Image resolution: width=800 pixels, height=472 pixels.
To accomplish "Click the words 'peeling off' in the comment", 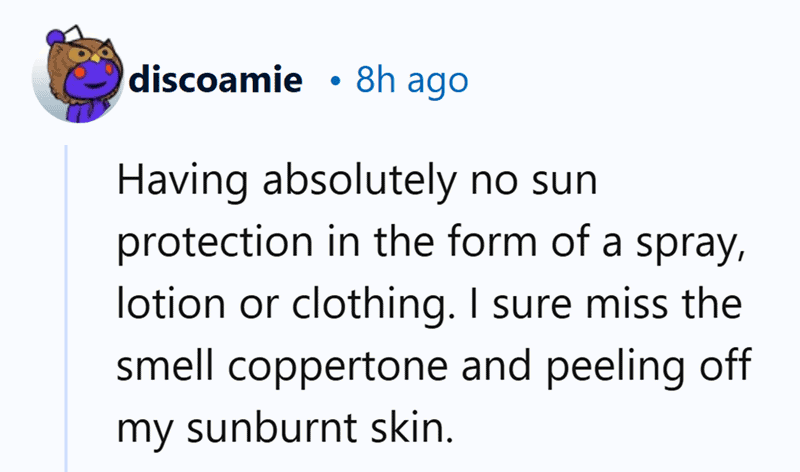I will tap(649, 366).
